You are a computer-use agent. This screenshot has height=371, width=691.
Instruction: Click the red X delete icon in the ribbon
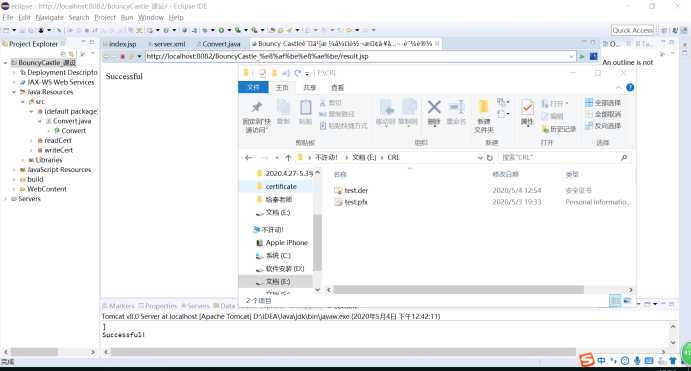click(x=434, y=108)
